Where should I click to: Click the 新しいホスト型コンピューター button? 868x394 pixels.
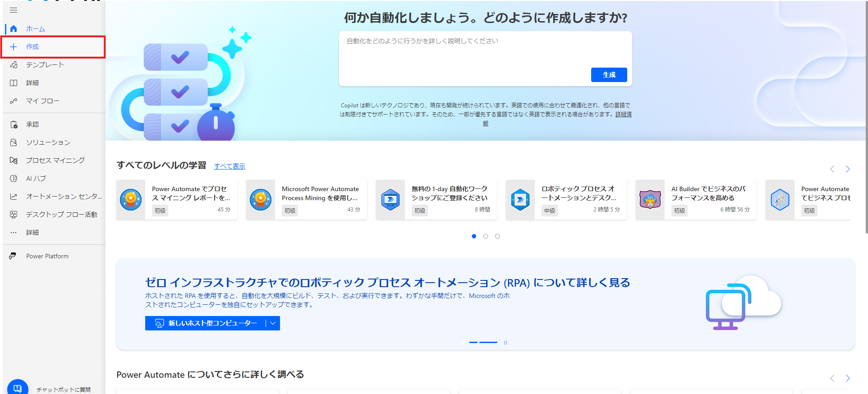click(x=206, y=323)
